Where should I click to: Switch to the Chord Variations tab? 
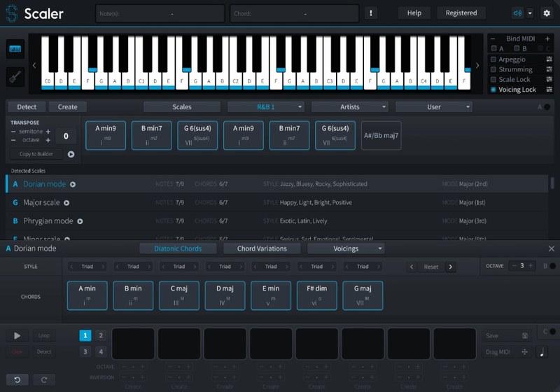pyautogui.click(x=262, y=248)
